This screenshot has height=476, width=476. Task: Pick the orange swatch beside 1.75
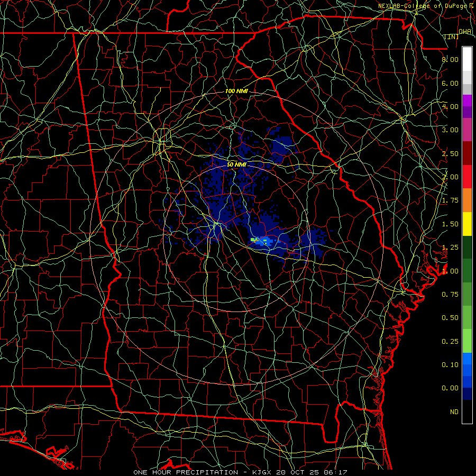click(x=467, y=200)
